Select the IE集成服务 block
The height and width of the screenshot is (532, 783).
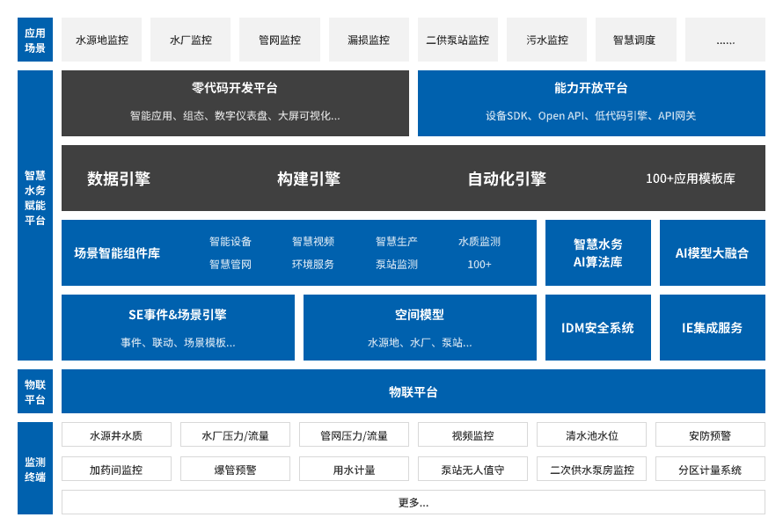pos(712,327)
